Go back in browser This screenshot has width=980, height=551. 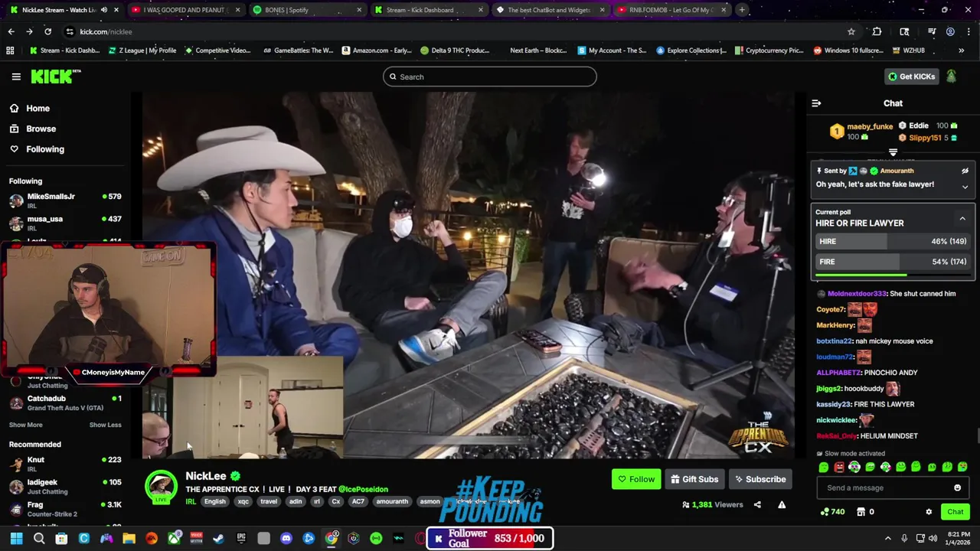click(x=11, y=31)
